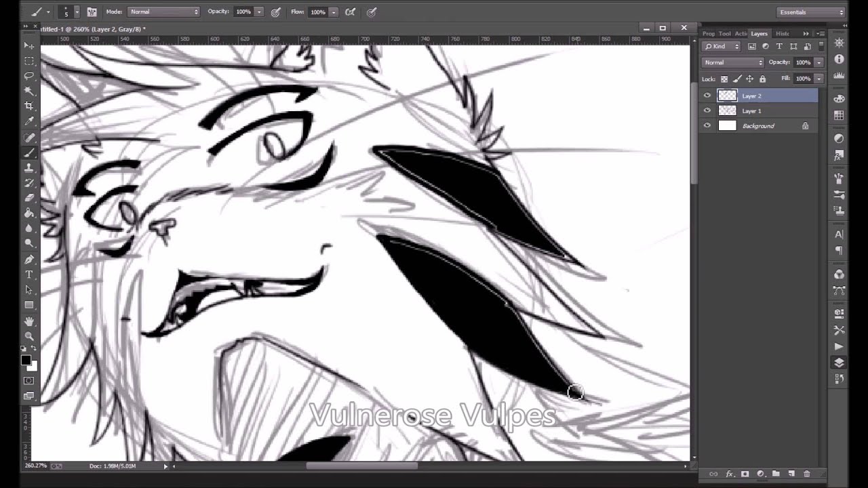Click the Info panel icon in dock
Screen dimensions: 868x488
point(839,59)
